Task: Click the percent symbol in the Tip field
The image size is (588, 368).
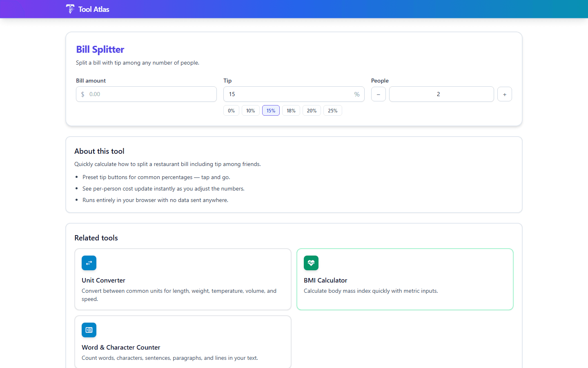Action: point(356,94)
